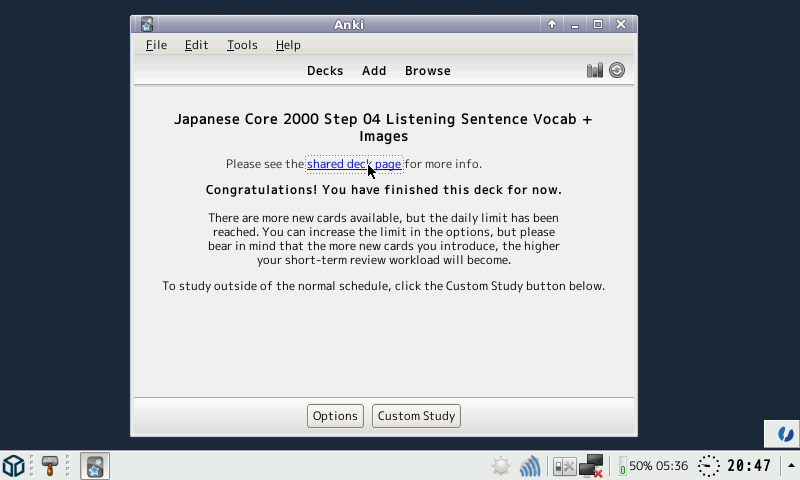800x480 pixels.
Task: Click the brightness sun tray icon
Action: [501, 466]
